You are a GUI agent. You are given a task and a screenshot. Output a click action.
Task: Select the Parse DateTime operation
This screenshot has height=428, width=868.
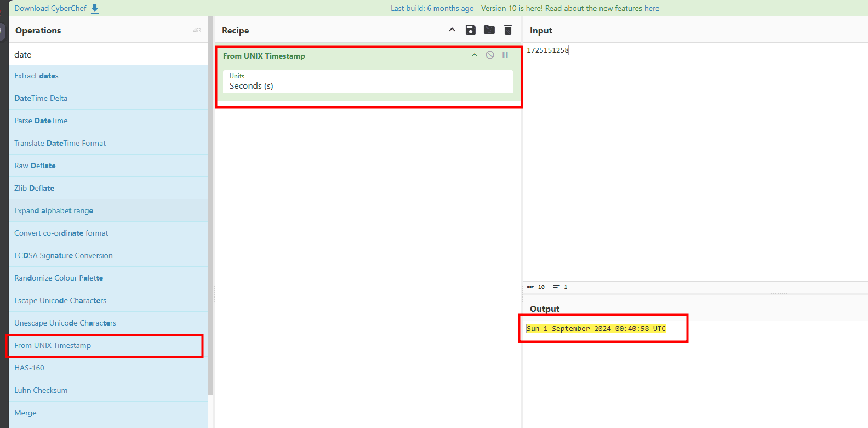(41, 121)
